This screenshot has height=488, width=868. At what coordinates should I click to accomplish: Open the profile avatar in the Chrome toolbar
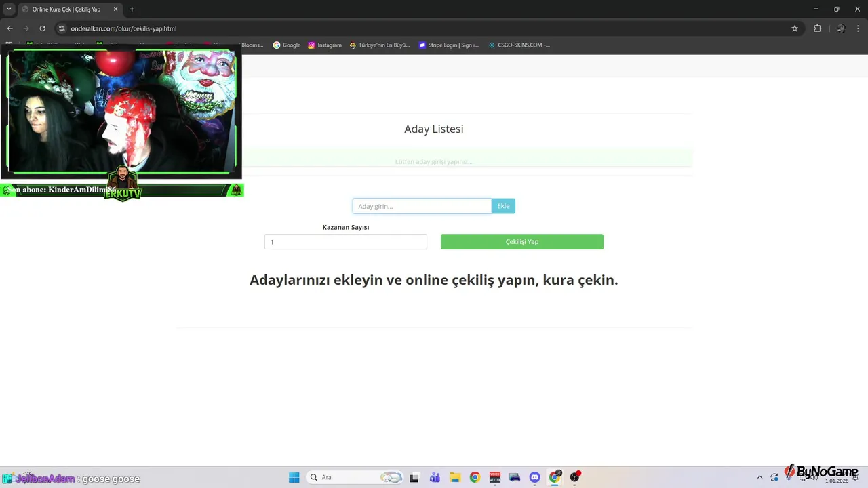(x=841, y=28)
